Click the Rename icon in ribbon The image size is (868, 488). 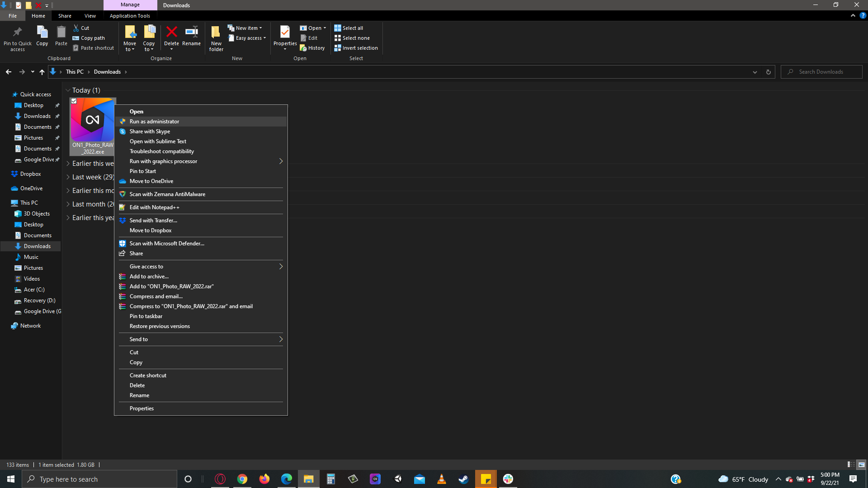(x=191, y=33)
